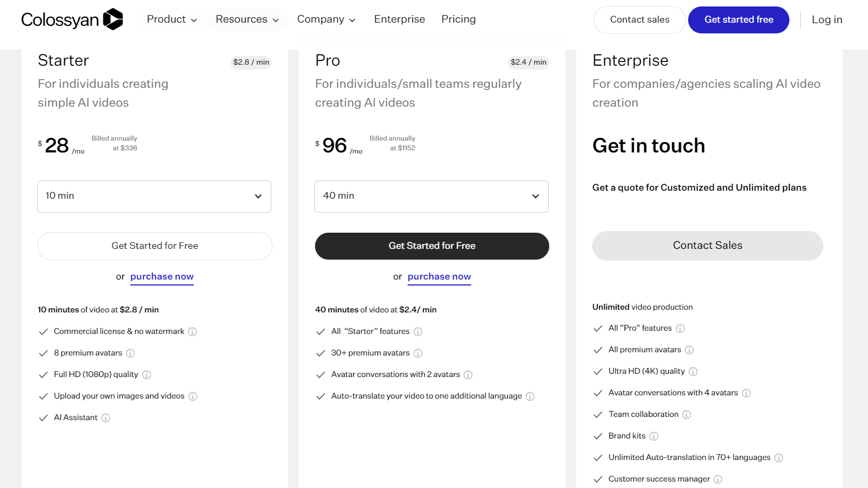
Task: Show info for Full HD (1080p) quality
Action: point(146,375)
